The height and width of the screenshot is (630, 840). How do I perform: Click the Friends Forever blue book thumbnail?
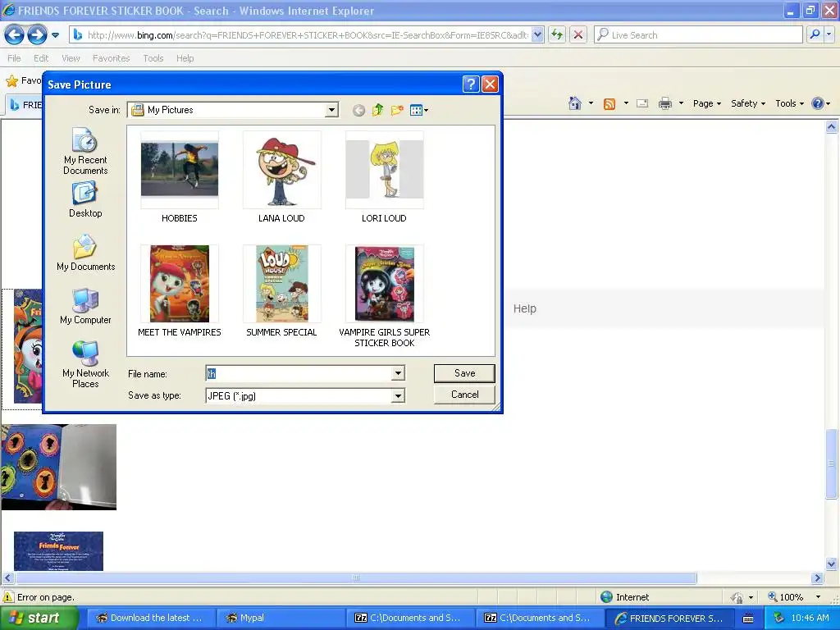(x=58, y=550)
